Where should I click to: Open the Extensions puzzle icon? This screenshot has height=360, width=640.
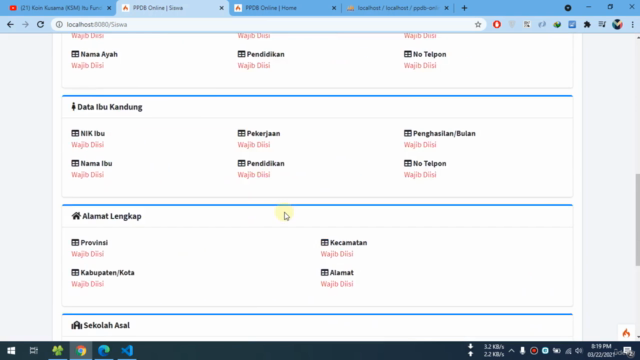coord(587,24)
